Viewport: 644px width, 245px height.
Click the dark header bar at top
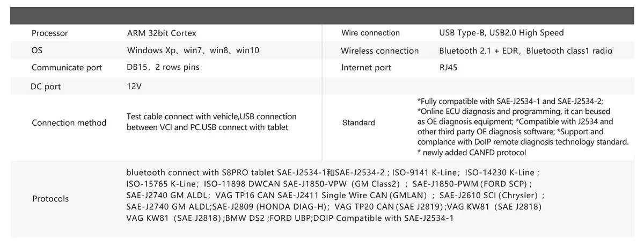321,16
